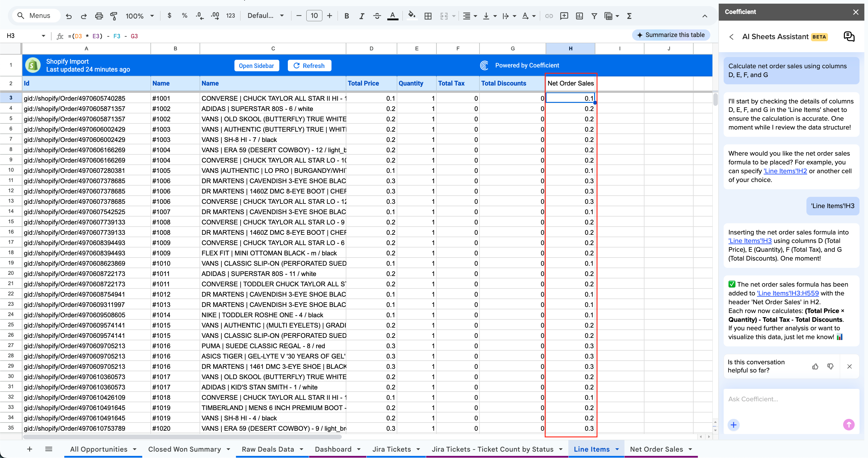Open Functions sigma icon
Screen dimensions: 868x458
click(x=629, y=16)
